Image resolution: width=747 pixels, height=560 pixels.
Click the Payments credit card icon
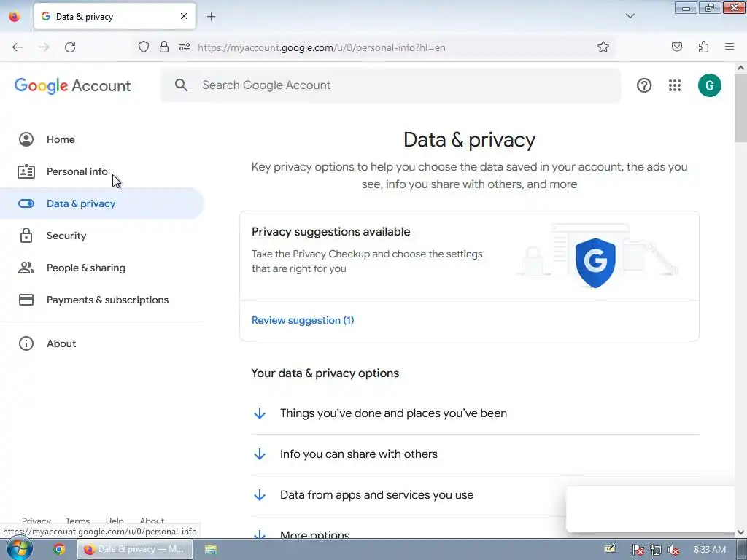point(26,300)
